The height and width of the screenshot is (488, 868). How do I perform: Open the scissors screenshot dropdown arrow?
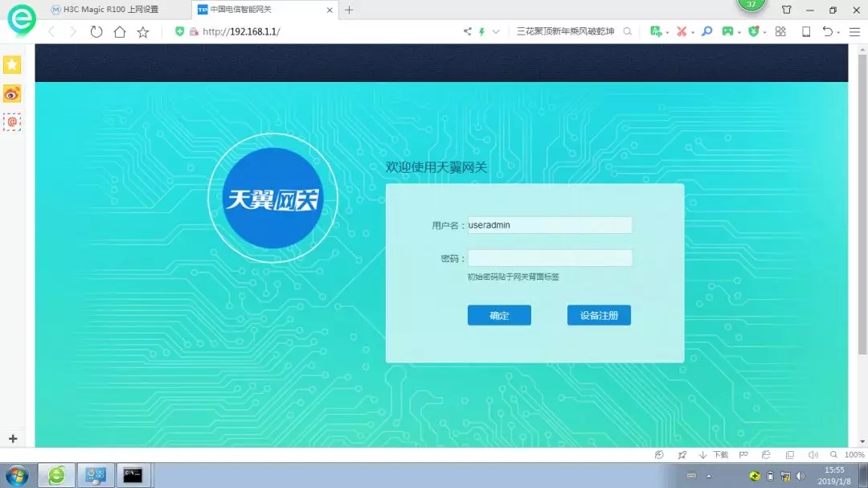click(x=693, y=33)
